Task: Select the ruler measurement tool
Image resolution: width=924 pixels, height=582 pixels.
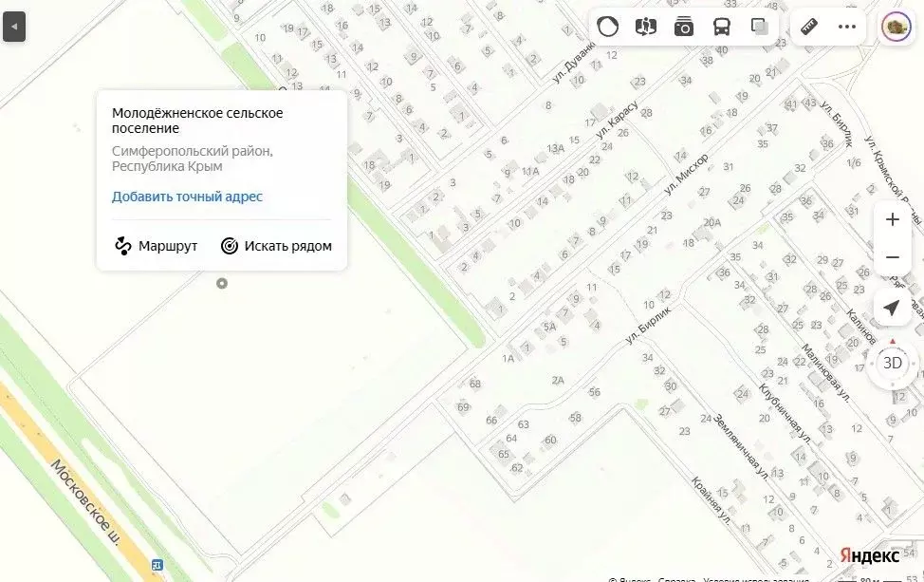Action: pyautogui.click(x=809, y=27)
